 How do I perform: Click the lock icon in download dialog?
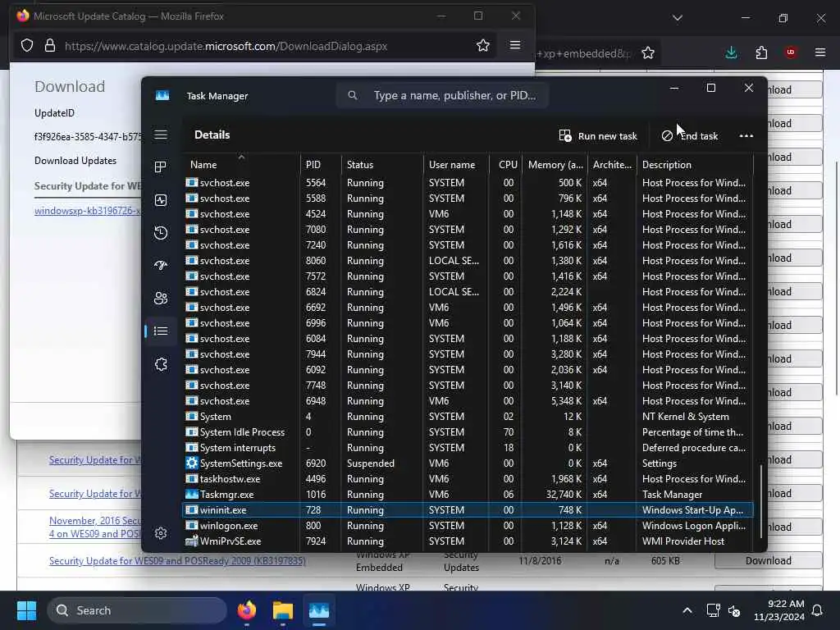pyautogui.click(x=50, y=46)
